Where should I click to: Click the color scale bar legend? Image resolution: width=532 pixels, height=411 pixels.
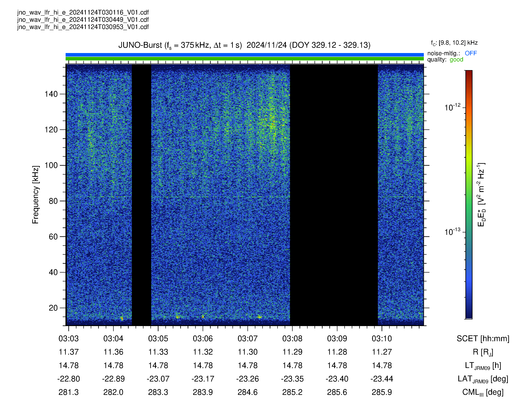click(469, 194)
